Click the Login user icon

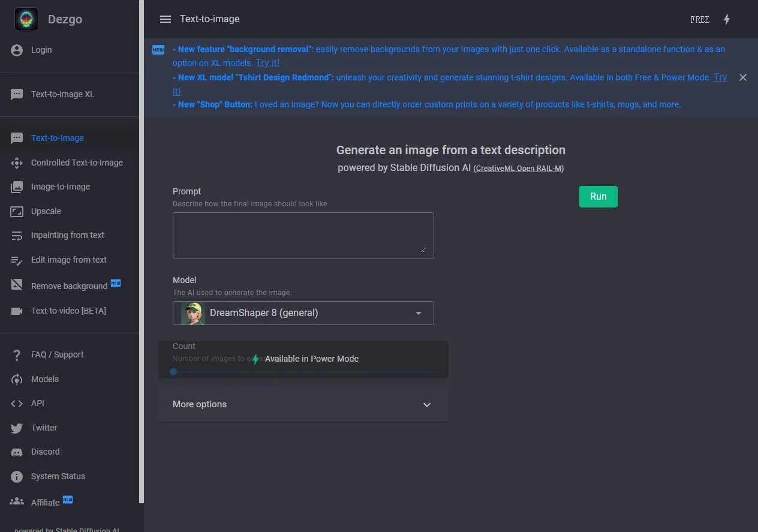coord(17,50)
